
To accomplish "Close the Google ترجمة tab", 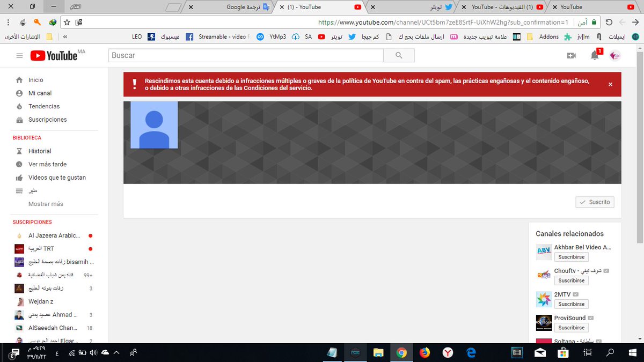I will pyautogui.click(x=192, y=8).
